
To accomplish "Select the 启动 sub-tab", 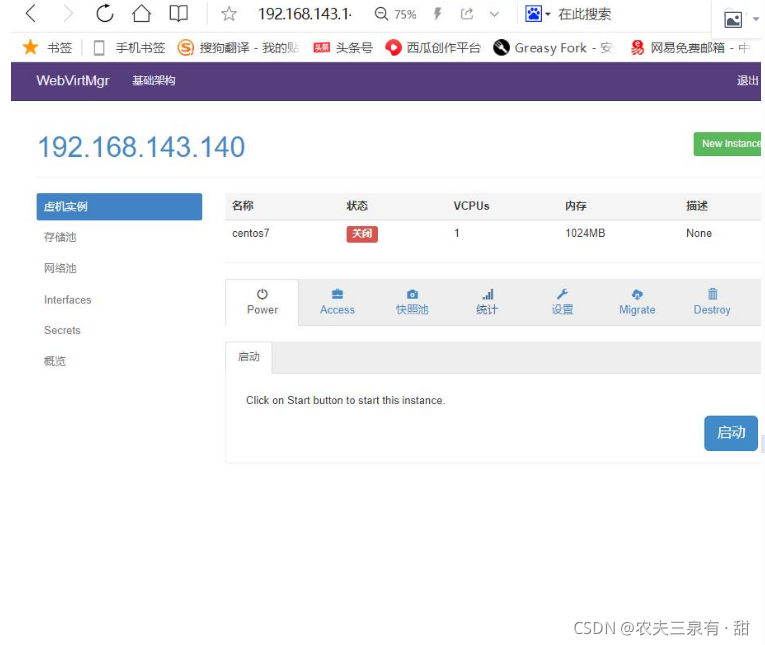I will 249,357.
